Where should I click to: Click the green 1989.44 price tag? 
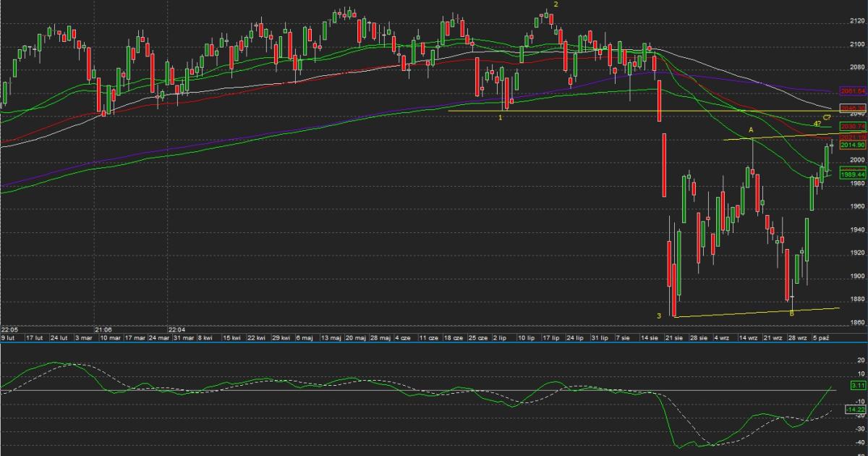(x=853, y=175)
